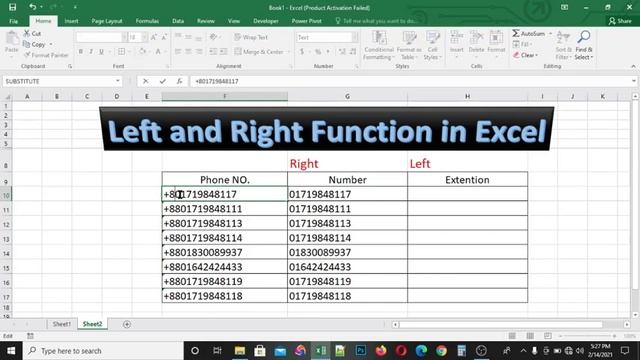Click the font color A icon
Screen dimensions: 640x360
(158, 51)
